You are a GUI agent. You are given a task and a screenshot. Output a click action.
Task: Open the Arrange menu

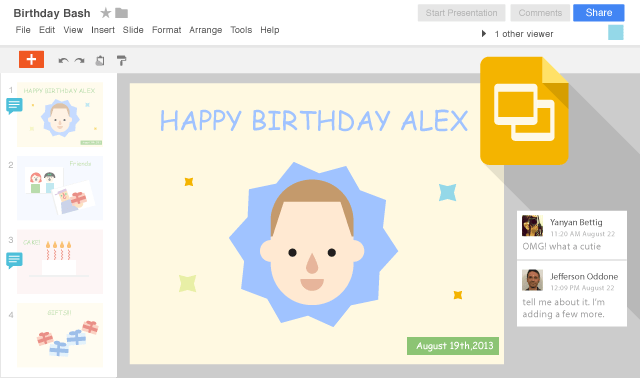pos(205,30)
